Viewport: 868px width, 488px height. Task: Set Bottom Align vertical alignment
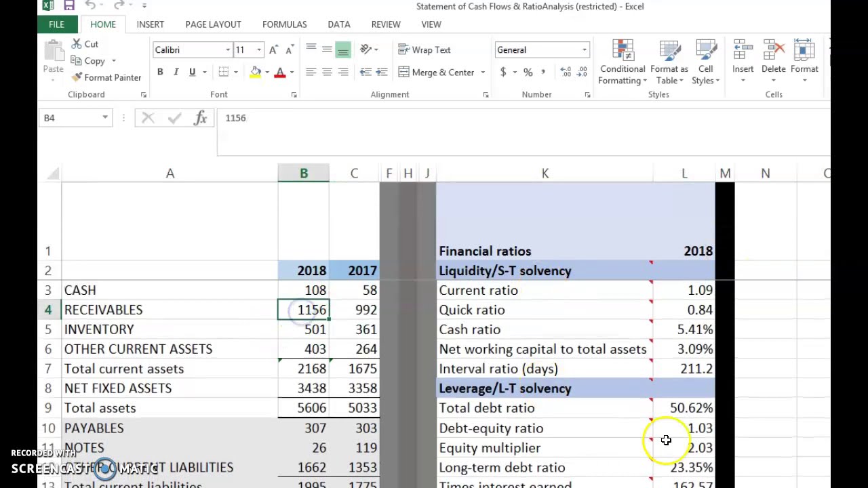click(343, 49)
